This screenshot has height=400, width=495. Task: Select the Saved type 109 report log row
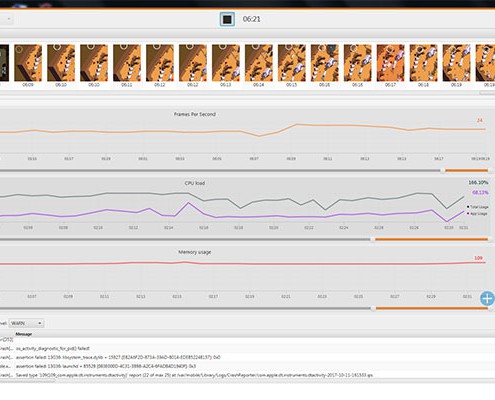tap(247, 375)
